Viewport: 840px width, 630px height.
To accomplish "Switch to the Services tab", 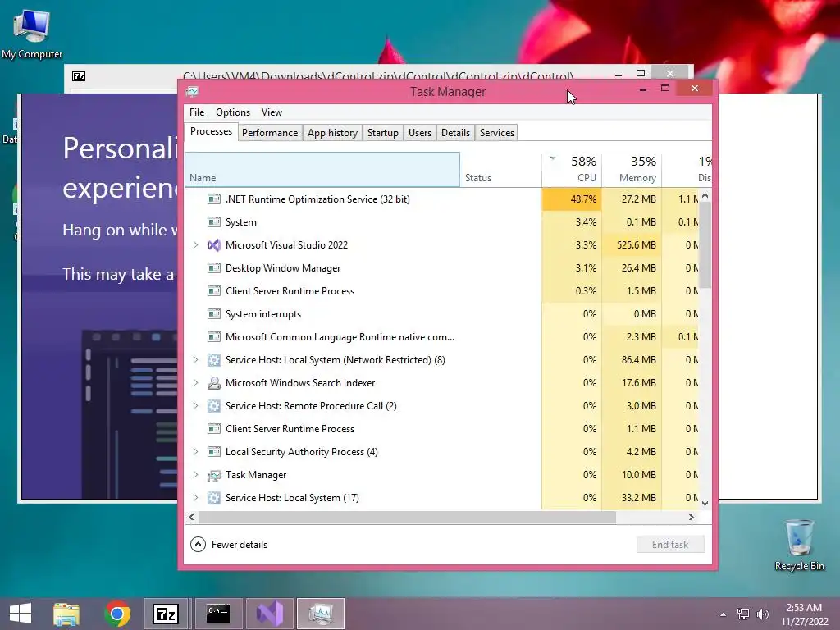I will (x=497, y=133).
